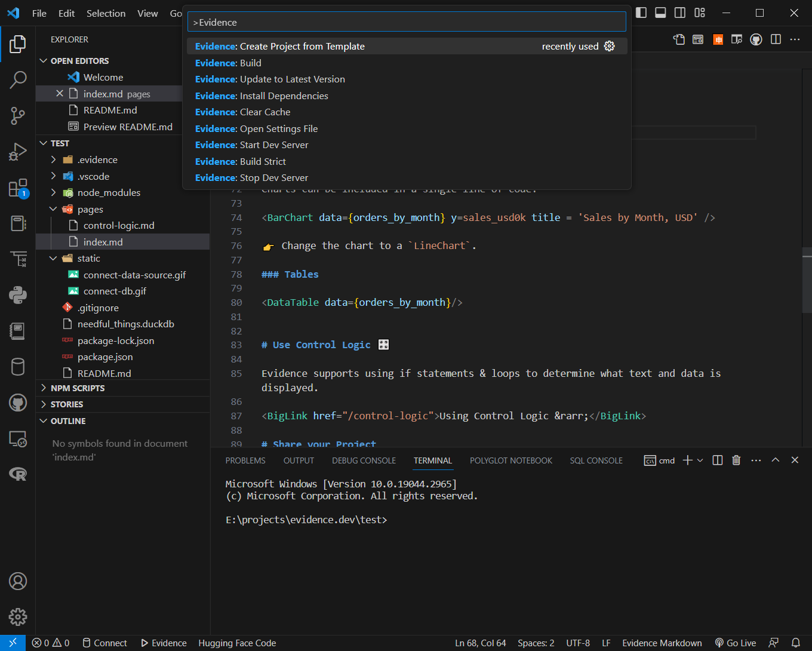Open the Run and Debug view
The image size is (812, 651).
pyautogui.click(x=18, y=151)
